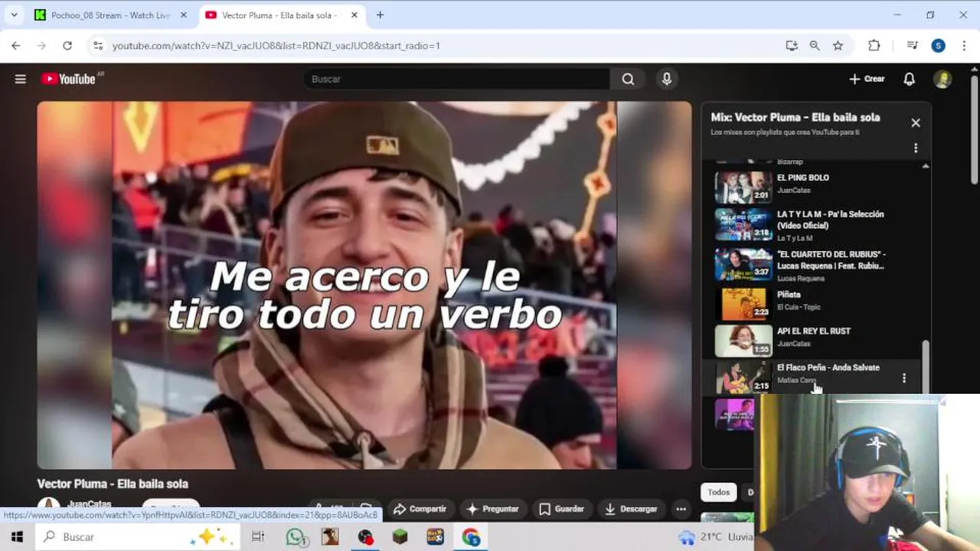
Task: Click the video title Vector Pluma - Ella baila sola
Action: (113, 484)
